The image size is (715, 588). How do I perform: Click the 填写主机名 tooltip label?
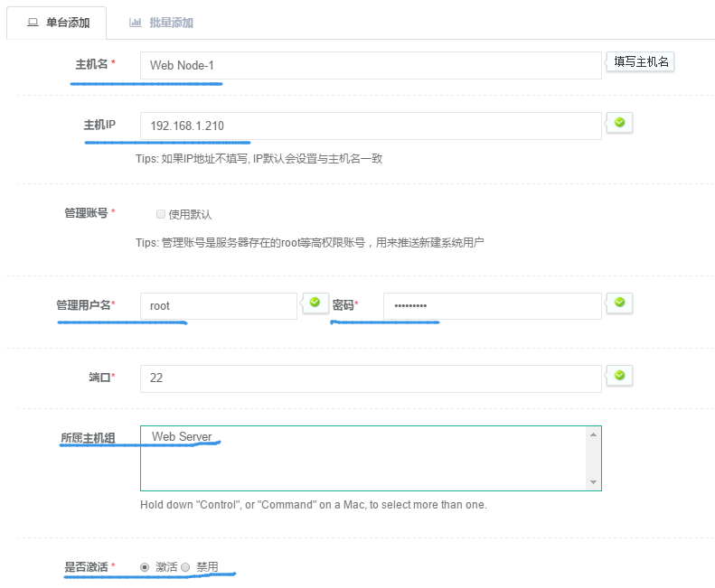(x=641, y=62)
